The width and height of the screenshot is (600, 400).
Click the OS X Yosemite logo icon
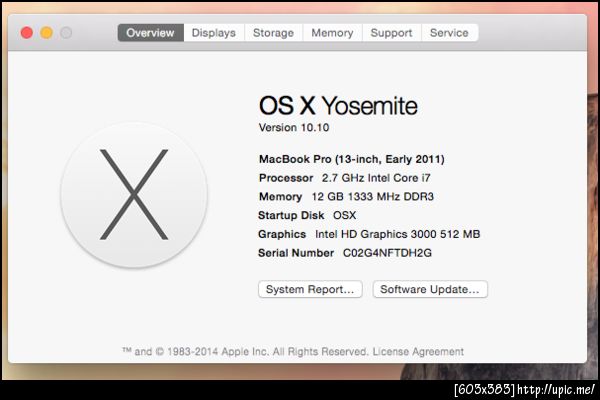(x=134, y=194)
